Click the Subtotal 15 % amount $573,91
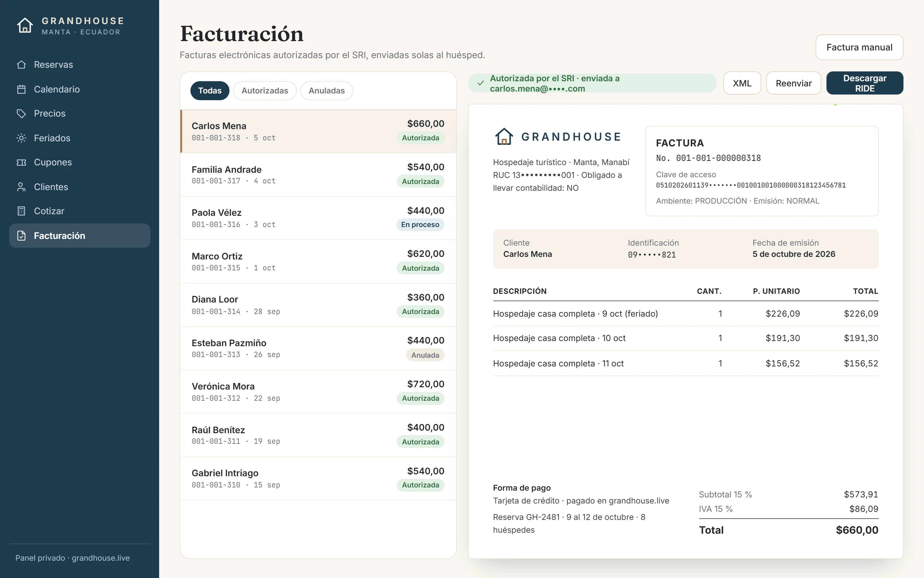This screenshot has height=578, width=924. 861,495
